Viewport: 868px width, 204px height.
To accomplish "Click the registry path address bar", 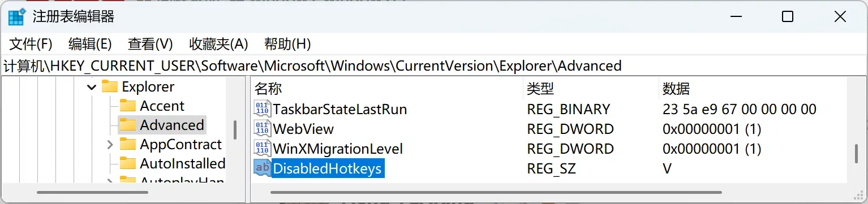I will pyautogui.click(x=433, y=66).
